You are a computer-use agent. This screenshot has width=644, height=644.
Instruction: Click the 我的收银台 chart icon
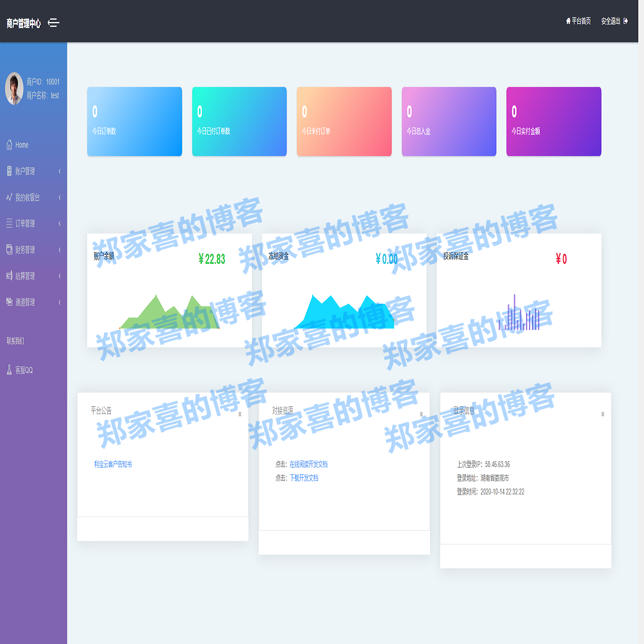(x=9, y=197)
